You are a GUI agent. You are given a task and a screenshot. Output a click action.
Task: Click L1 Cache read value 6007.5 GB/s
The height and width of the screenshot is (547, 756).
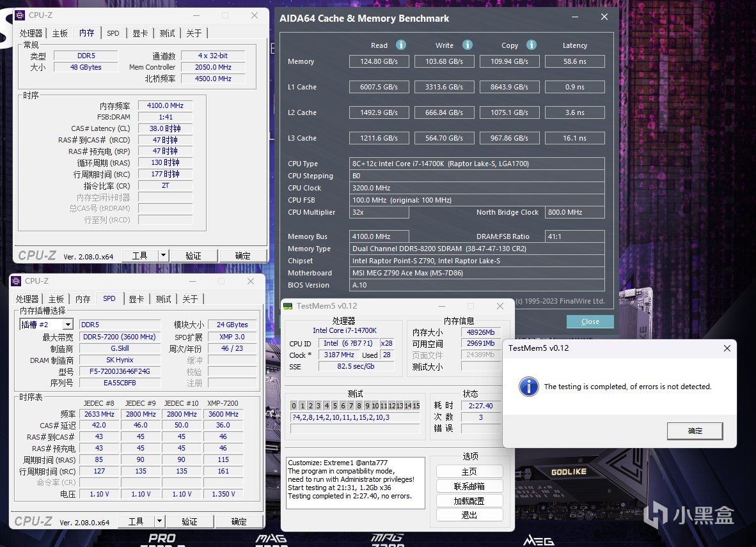tap(379, 87)
